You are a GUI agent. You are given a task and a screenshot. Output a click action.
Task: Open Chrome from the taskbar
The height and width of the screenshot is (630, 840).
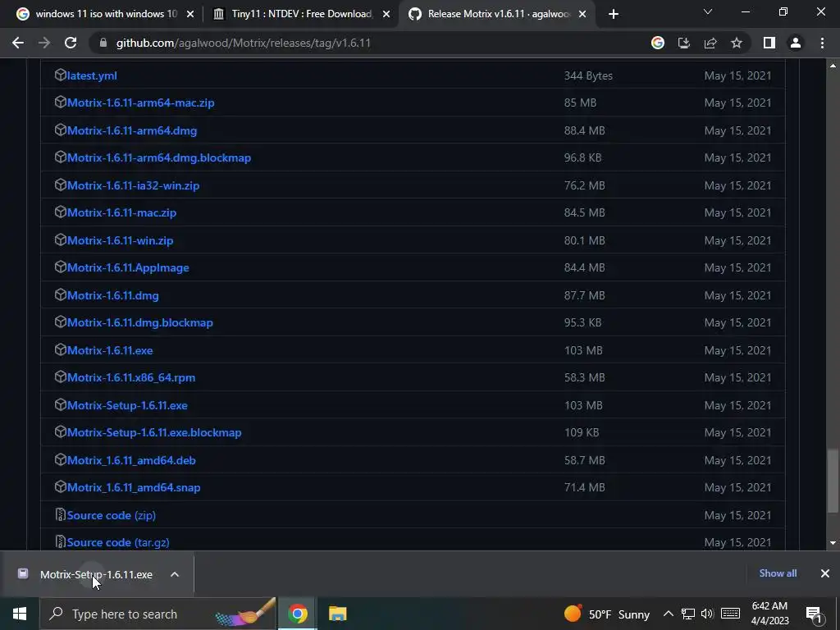tap(297, 614)
